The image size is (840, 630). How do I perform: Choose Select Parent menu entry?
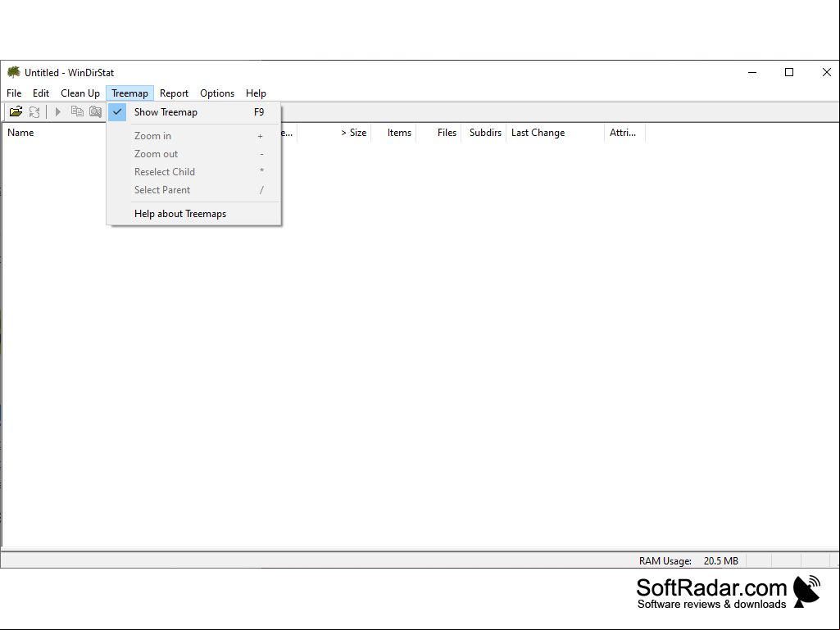193,190
